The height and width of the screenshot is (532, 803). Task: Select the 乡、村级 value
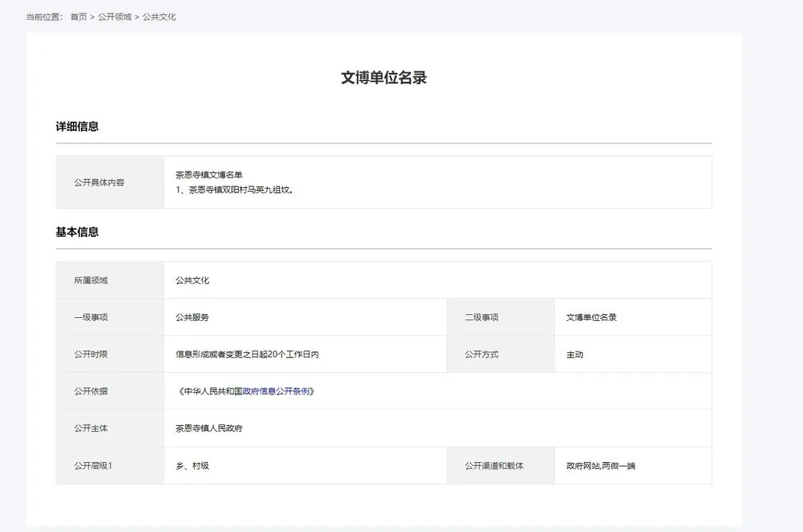[193, 465]
